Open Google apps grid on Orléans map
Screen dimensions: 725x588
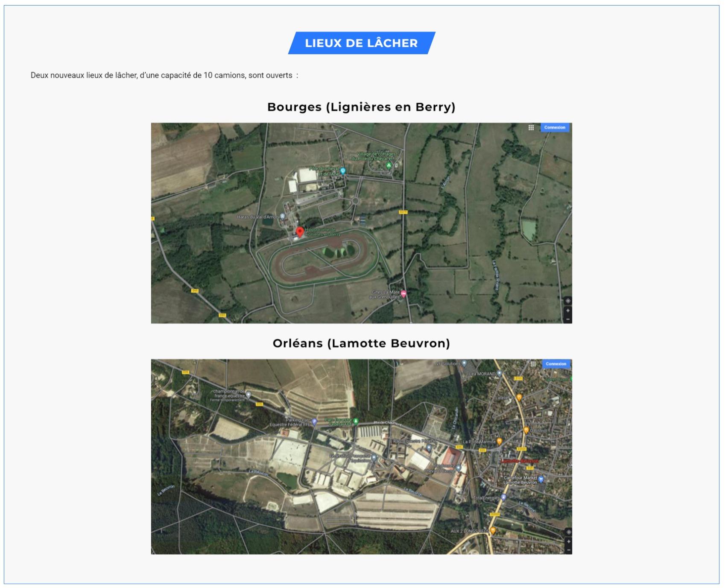pyautogui.click(x=533, y=364)
